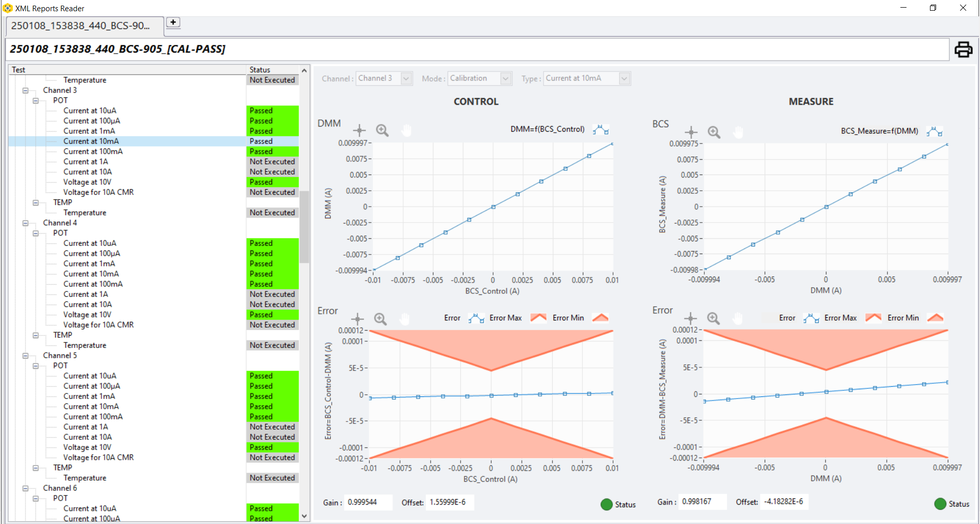Open the Mode Calibration dropdown

pos(505,79)
